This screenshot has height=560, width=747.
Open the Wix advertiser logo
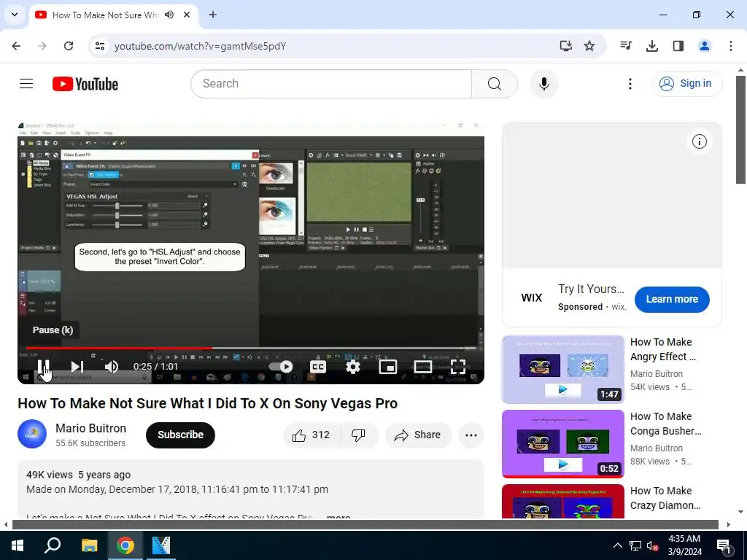[x=532, y=298]
